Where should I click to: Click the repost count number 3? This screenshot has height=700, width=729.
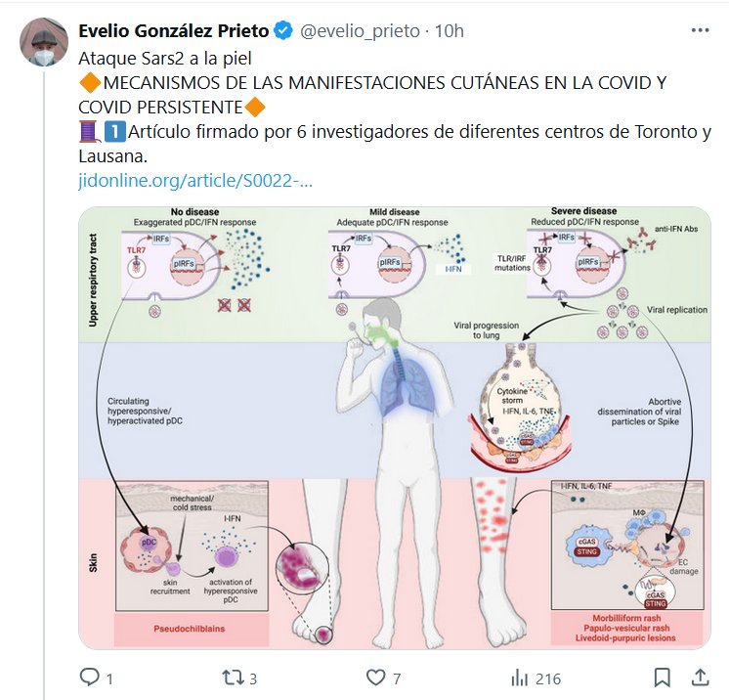pyautogui.click(x=253, y=679)
